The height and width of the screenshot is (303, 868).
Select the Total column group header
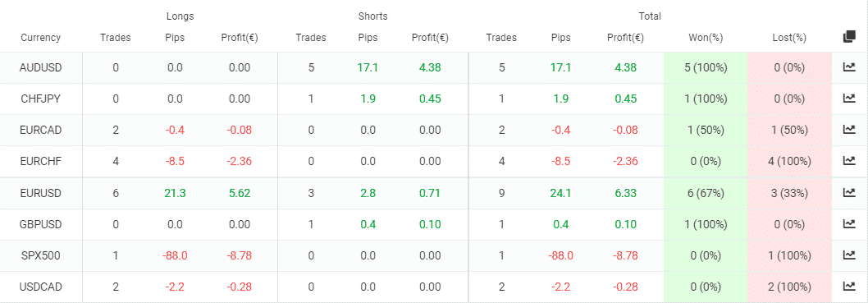point(650,16)
